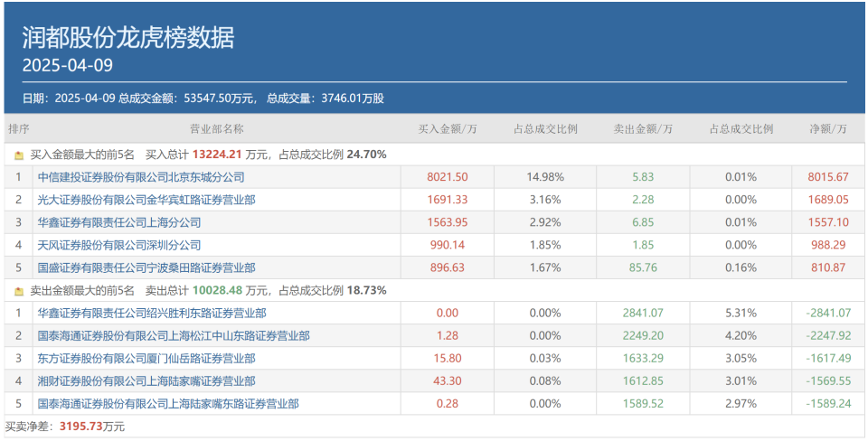This screenshot has width=868, height=441.
Task: Click sell amount 1589.52 cell
Action: [x=643, y=404]
